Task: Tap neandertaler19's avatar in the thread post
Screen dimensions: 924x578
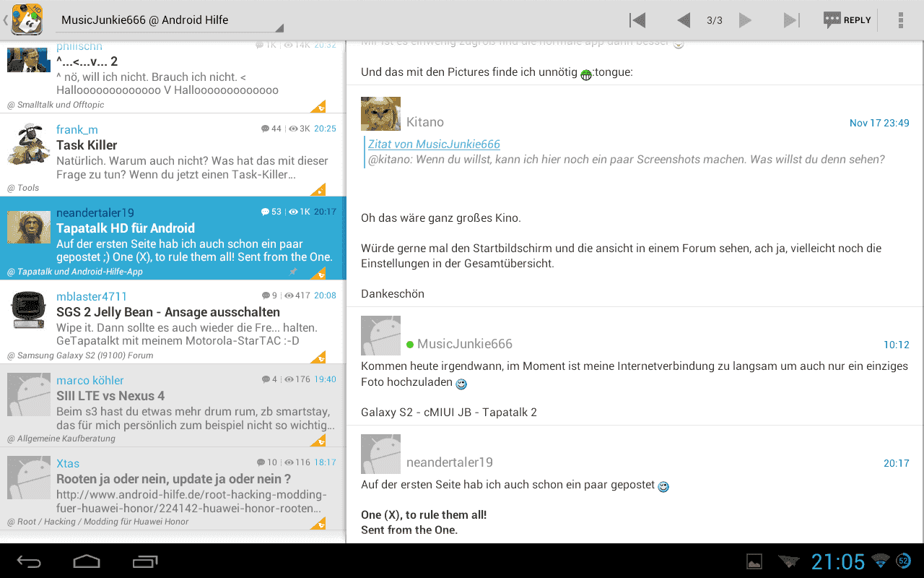Action: tap(380, 454)
